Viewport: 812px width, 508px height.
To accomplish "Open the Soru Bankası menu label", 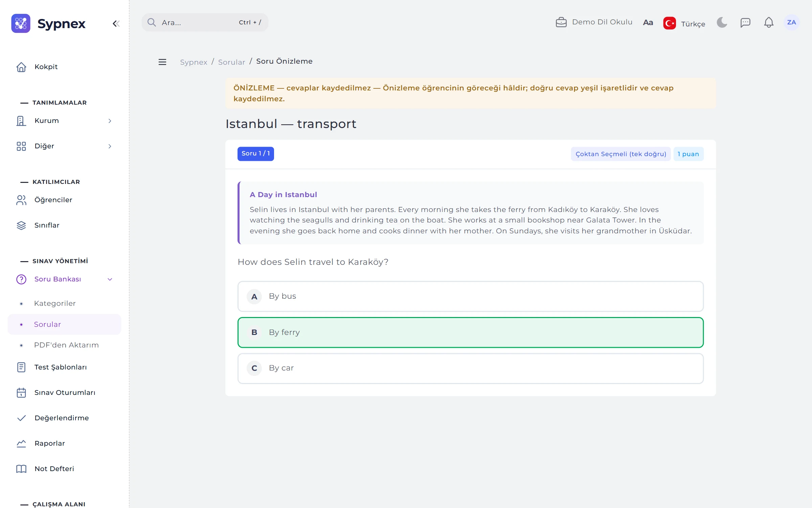I will (58, 279).
